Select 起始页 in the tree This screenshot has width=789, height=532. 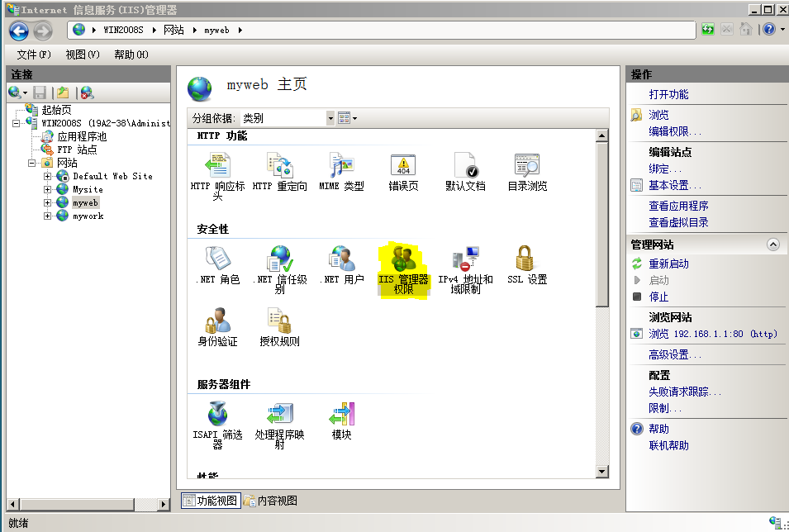coord(56,110)
